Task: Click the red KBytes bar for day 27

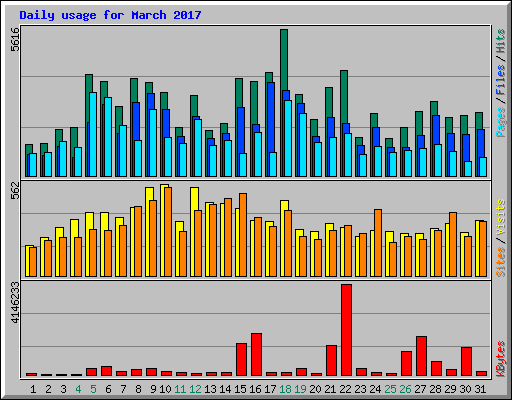Action: click(x=421, y=356)
